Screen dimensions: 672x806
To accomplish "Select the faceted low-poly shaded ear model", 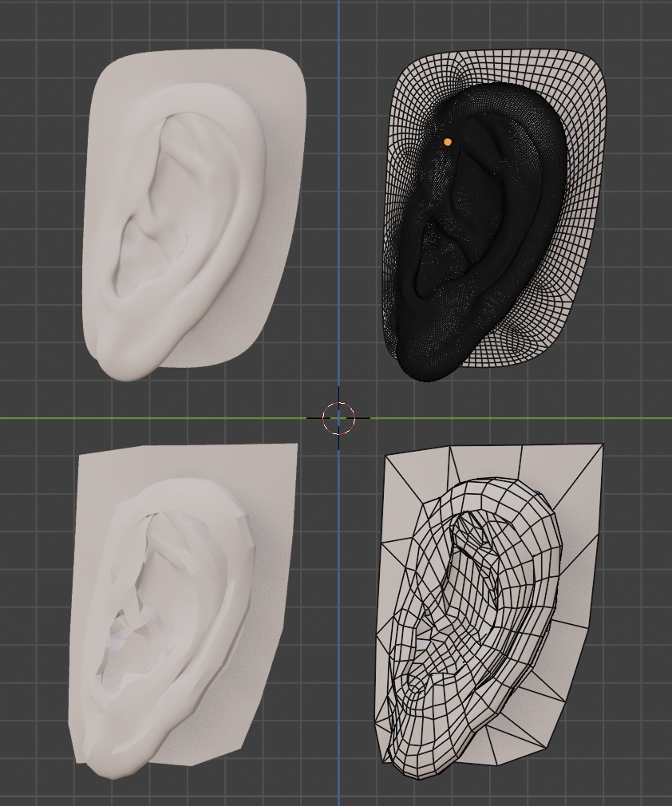I will coord(183,612).
